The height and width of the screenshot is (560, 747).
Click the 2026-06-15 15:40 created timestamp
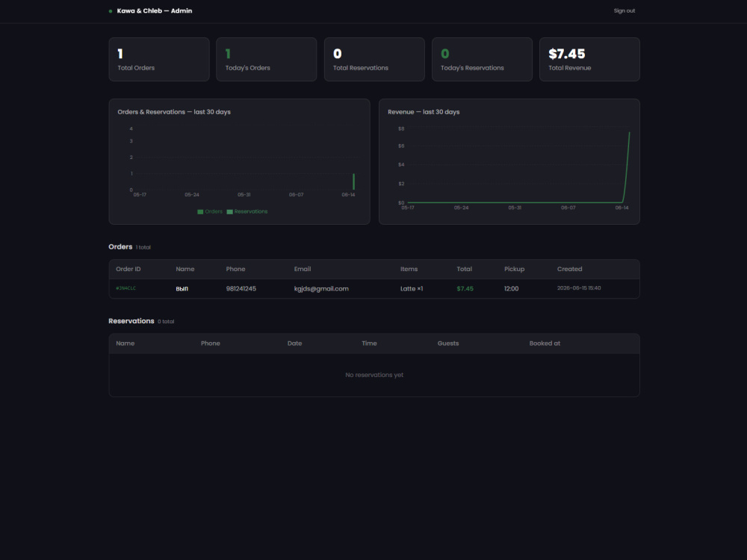tap(579, 288)
